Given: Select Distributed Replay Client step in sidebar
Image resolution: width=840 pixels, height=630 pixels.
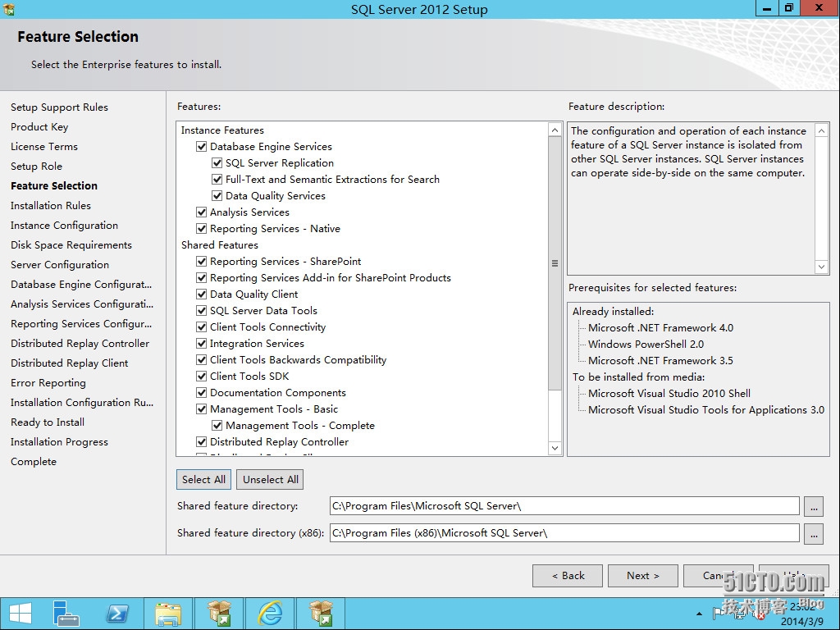Looking at the screenshot, I should point(70,363).
